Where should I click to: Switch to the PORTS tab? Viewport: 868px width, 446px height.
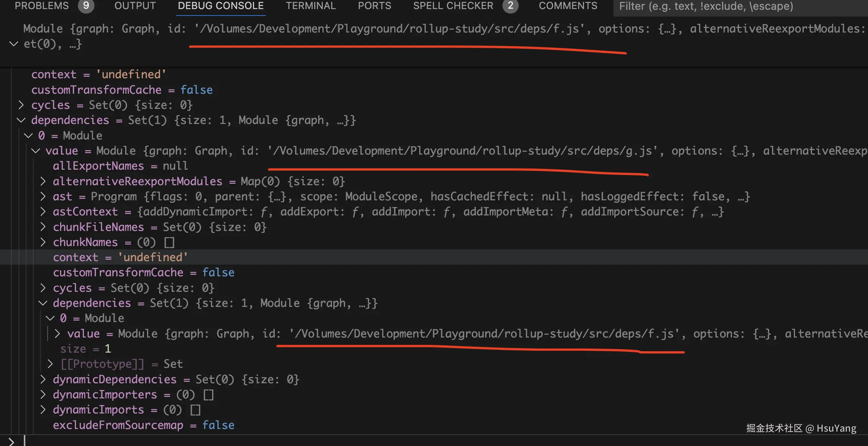click(x=374, y=6)
